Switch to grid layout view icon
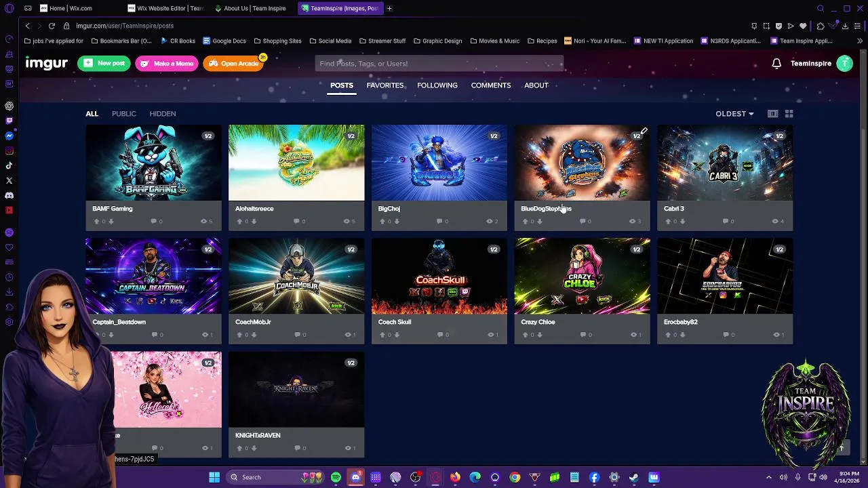 (789, 114)
